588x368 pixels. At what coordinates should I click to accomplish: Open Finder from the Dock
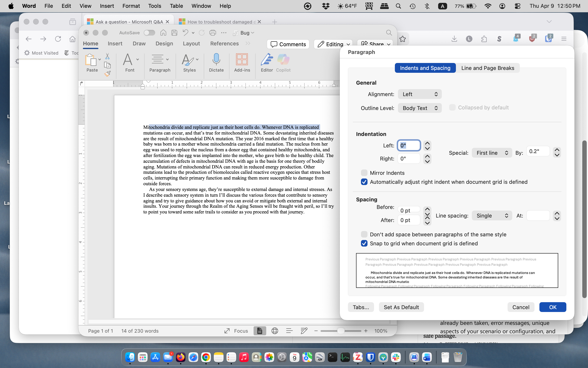130,357
